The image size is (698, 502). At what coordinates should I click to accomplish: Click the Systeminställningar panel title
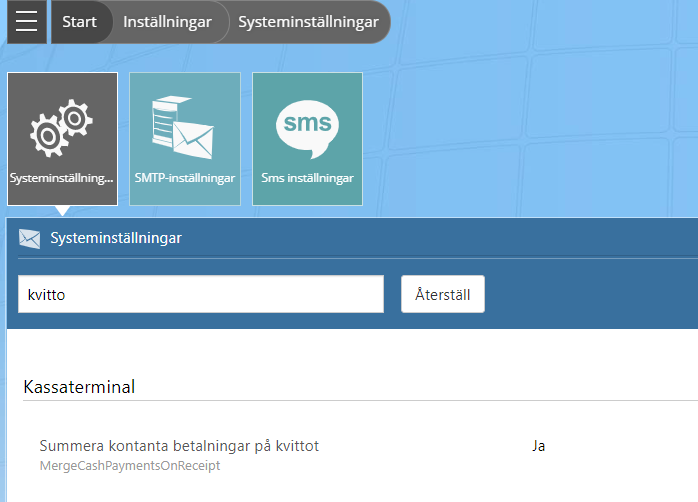pos(116,238)
